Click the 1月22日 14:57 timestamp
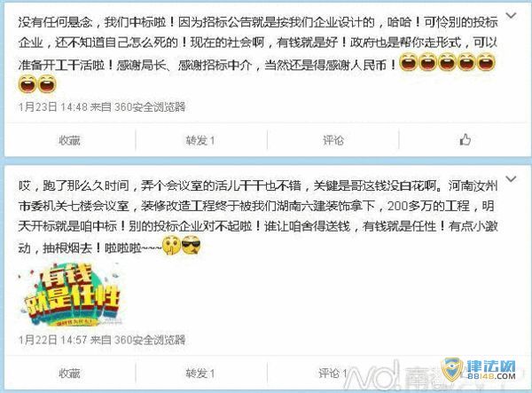Viewport: 532px width, 393px height. (53, 340)
